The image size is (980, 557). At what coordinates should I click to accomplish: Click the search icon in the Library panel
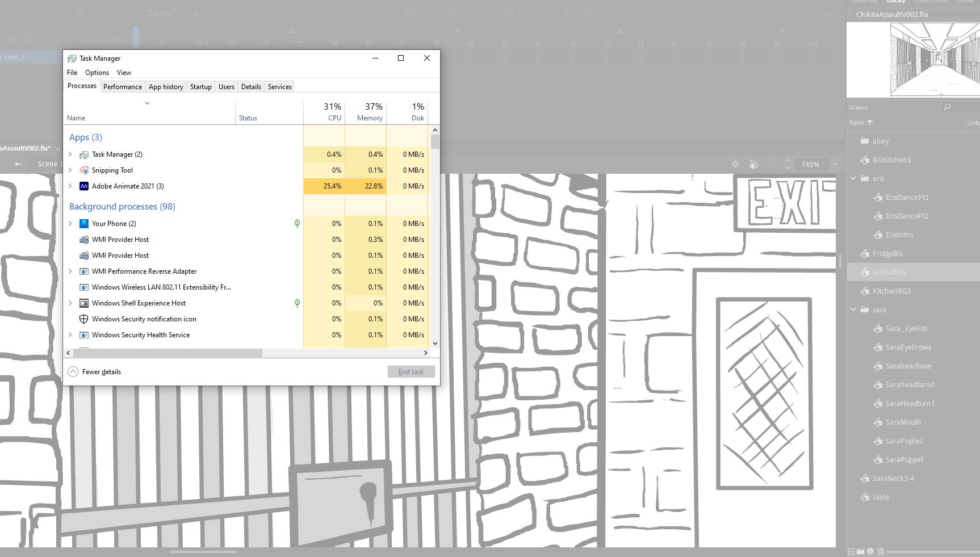(947, 107)
